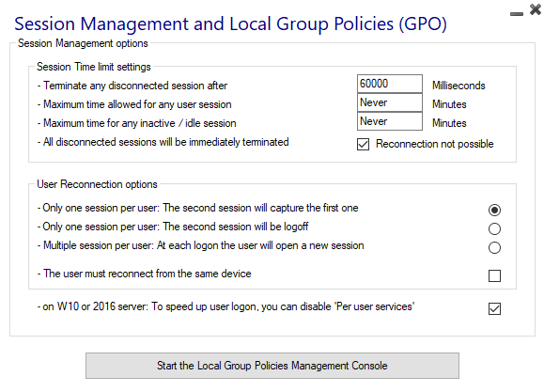Toggle the Reconnection not possible checkbox
544x392 pixels.
(363, 144)
